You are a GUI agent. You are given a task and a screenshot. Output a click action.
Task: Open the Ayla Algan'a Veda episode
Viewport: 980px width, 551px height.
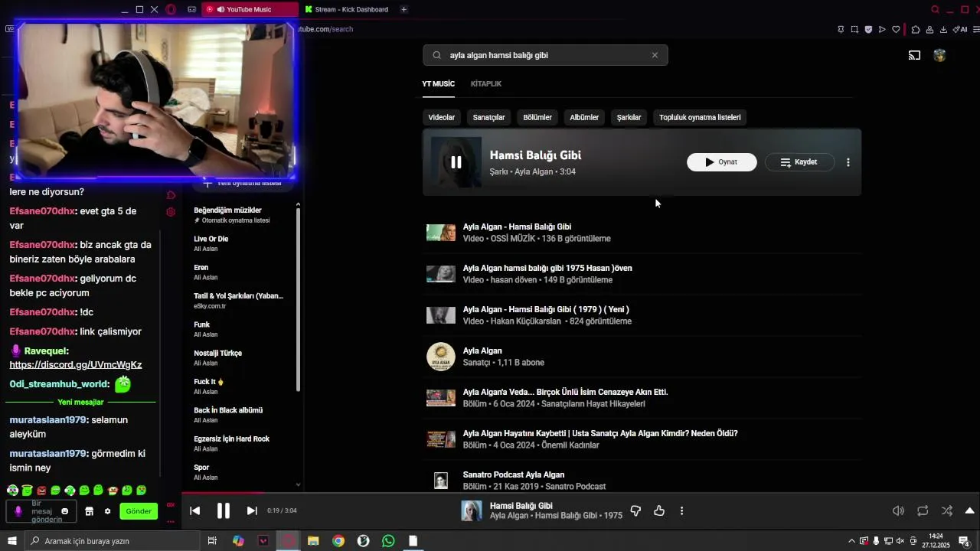[642, 398]
